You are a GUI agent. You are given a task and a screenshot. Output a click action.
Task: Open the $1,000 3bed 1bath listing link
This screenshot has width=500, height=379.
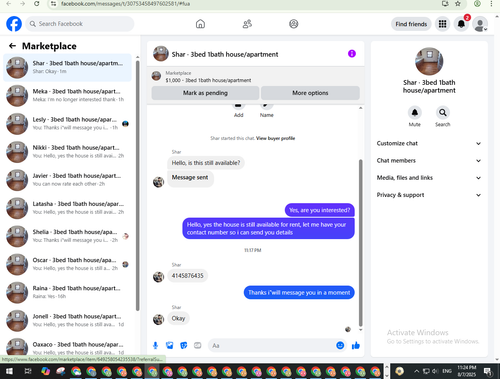pos(208,80)
